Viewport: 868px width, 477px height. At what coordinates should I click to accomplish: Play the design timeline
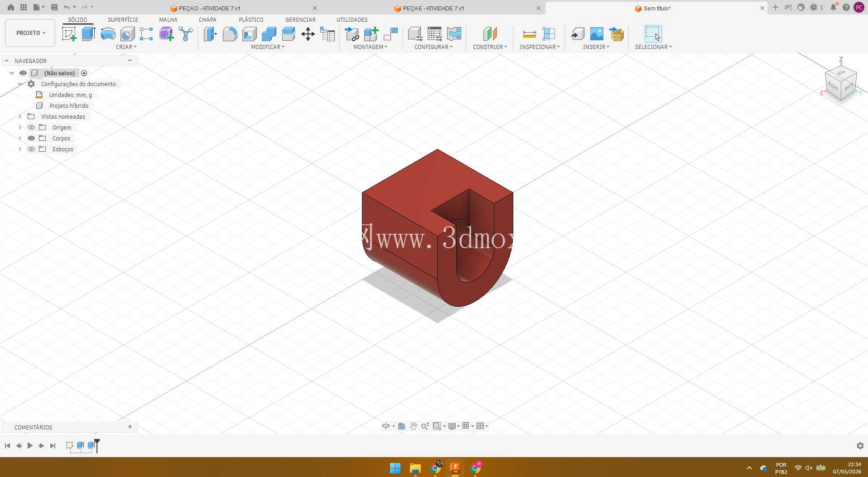pyautogui.click(x=30, y=445)
